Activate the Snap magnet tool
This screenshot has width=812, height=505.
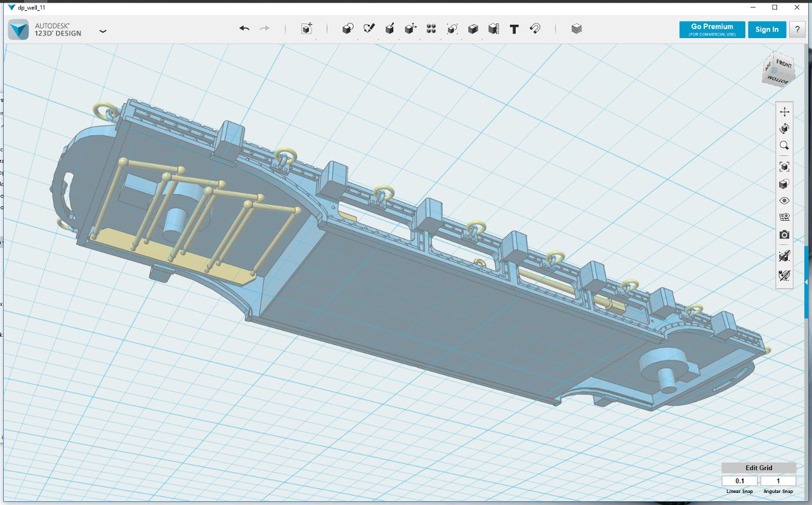coord(535,29)
